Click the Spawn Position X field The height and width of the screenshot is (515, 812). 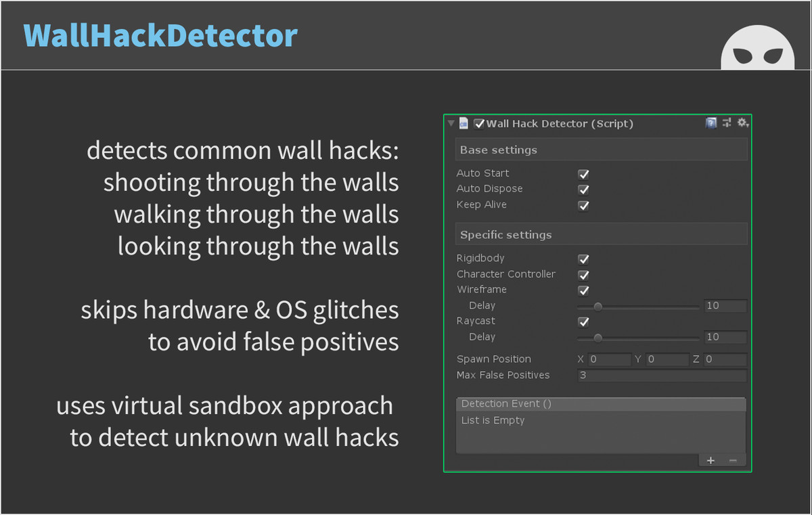tap(609, 359)
